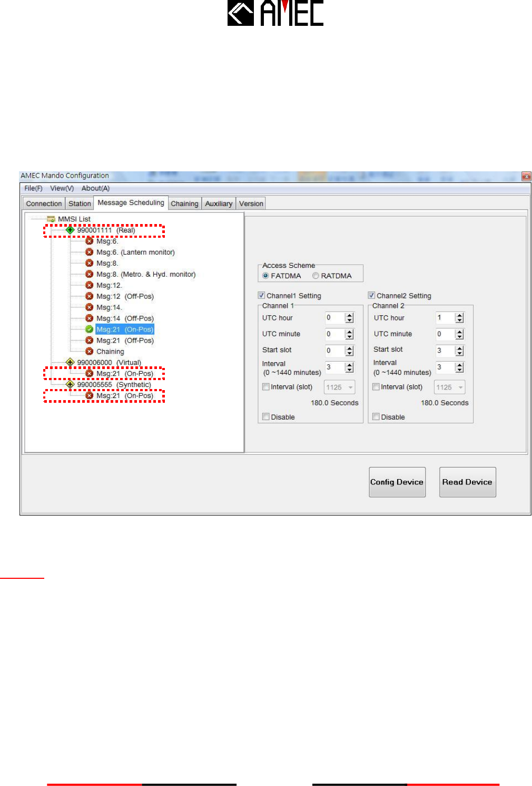Click Channel 1 UTC minute spinner arrows
Screen dimensions: 532x786
(x=349, y=334)
